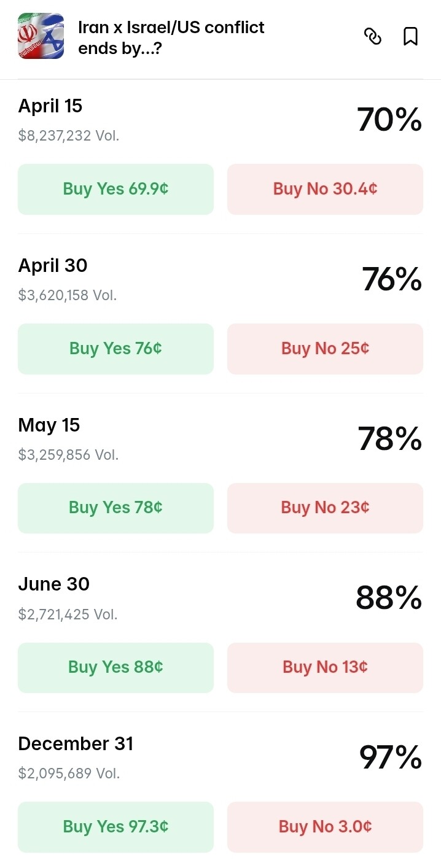This screenshot has width=441, height=868.
Task: Bookmark this Iran x Israel market
Action: pyautogui.click(x=410, y=37)
